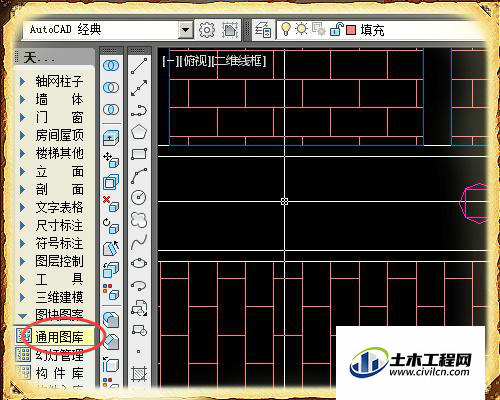The height and width of the screenshot is (400, 500).
Task: Select the Chamfer Edge tool
Action: pos(111,341)
